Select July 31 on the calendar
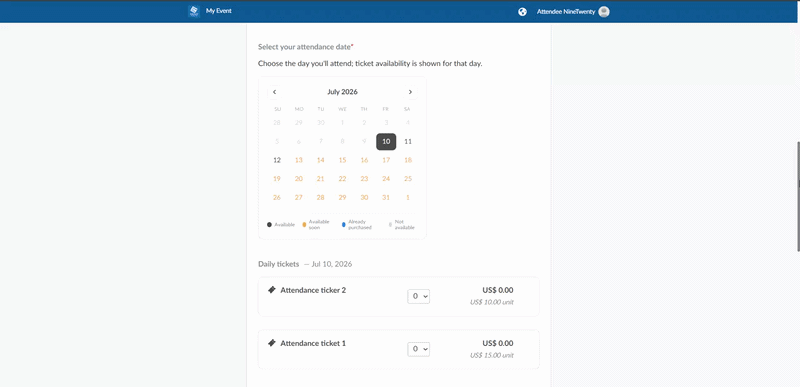Viewport: 800px width, 387px height. tap(386, 197)
